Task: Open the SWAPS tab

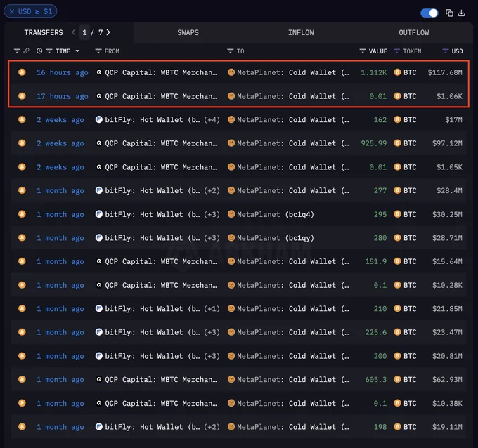Action: coord(188,32)
